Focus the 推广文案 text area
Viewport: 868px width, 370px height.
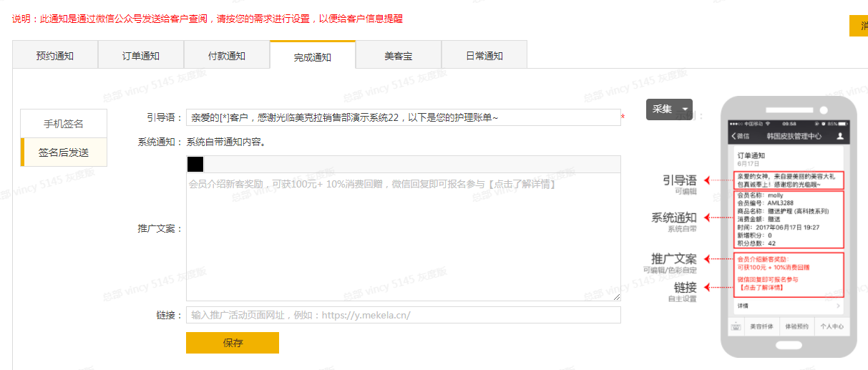coord(403,237)
